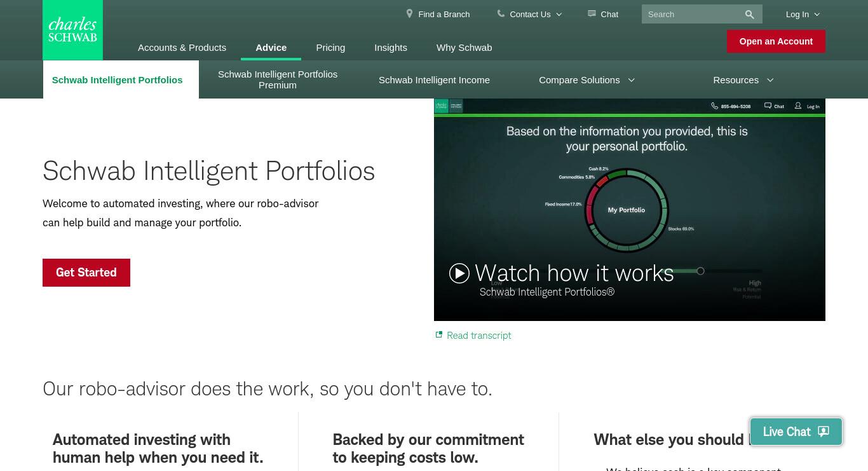This screenshot has height=471, width=868.
Task: Expand the Compare Solutions chevron
Action: click(631, 80)
